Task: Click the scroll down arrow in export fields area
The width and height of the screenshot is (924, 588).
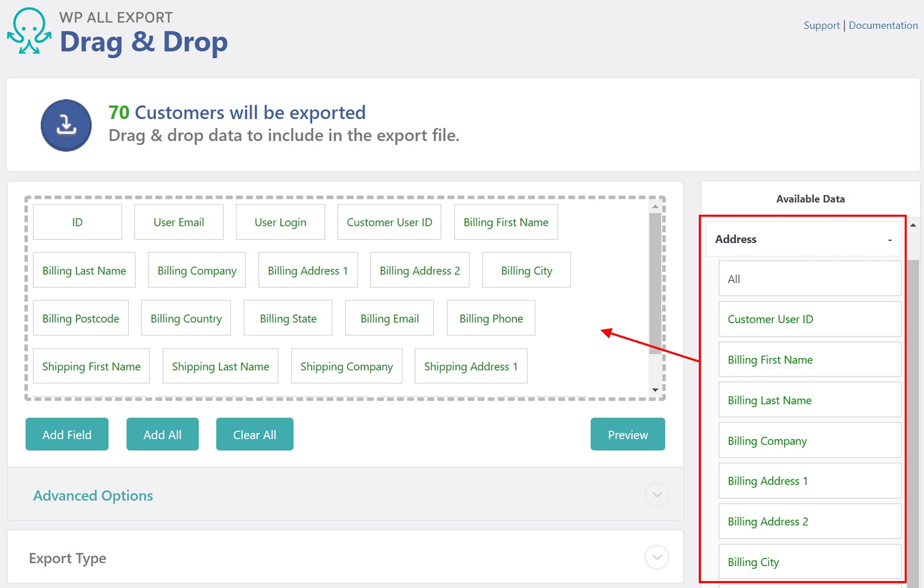Action: (x=655, y=390)
